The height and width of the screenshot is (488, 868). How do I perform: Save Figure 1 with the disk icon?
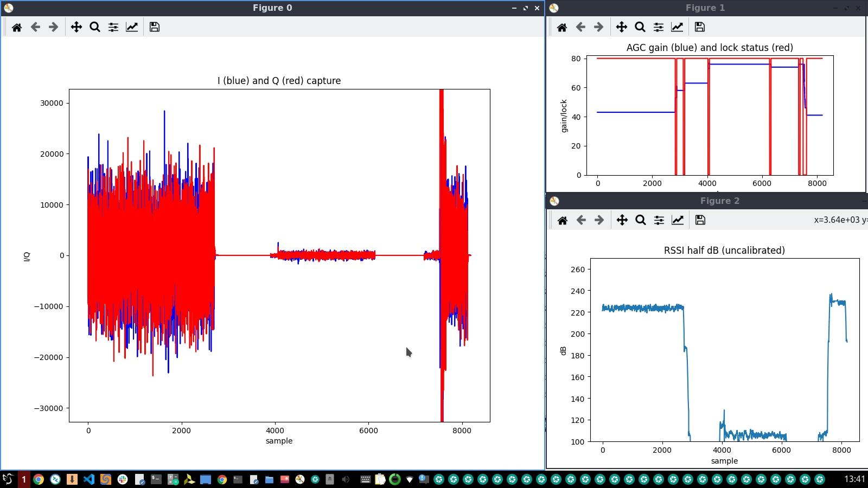pos(700,27)
